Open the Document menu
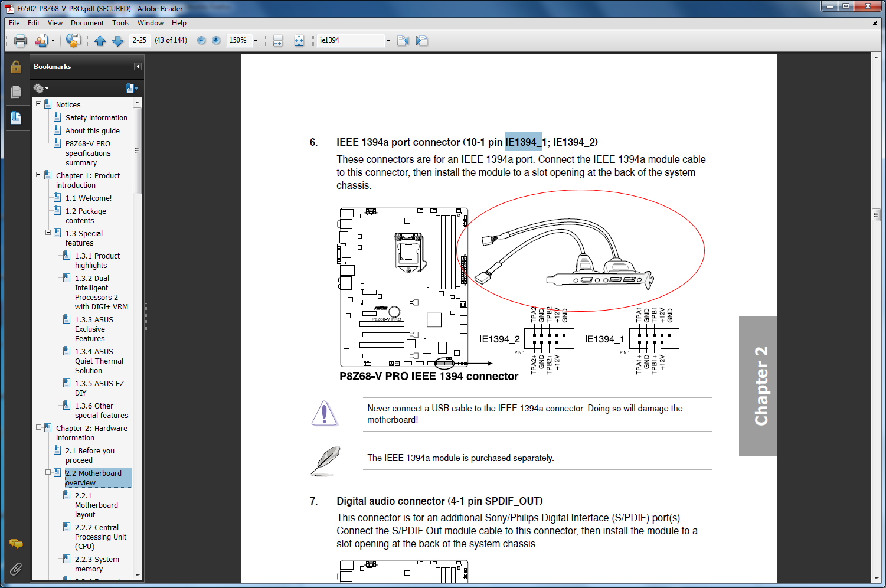This screenshot has height=588, width=886. coord(87,23)
